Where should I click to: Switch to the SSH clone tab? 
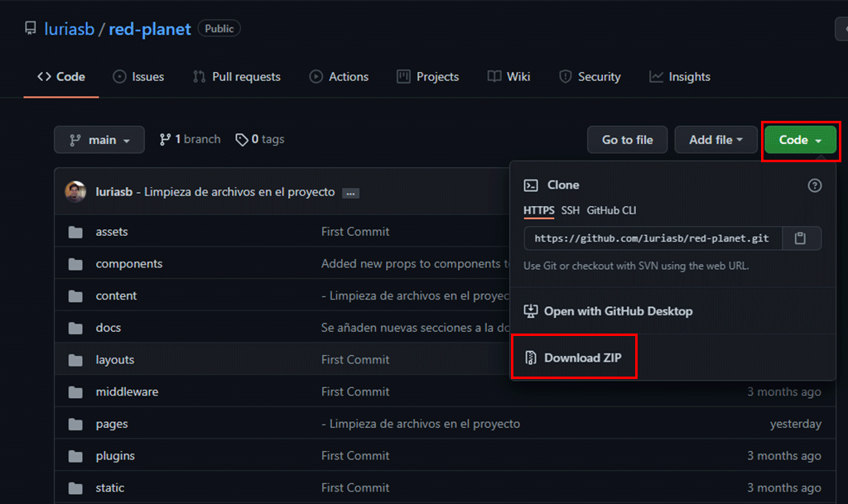pyautogui.click(x=570, y=210)
